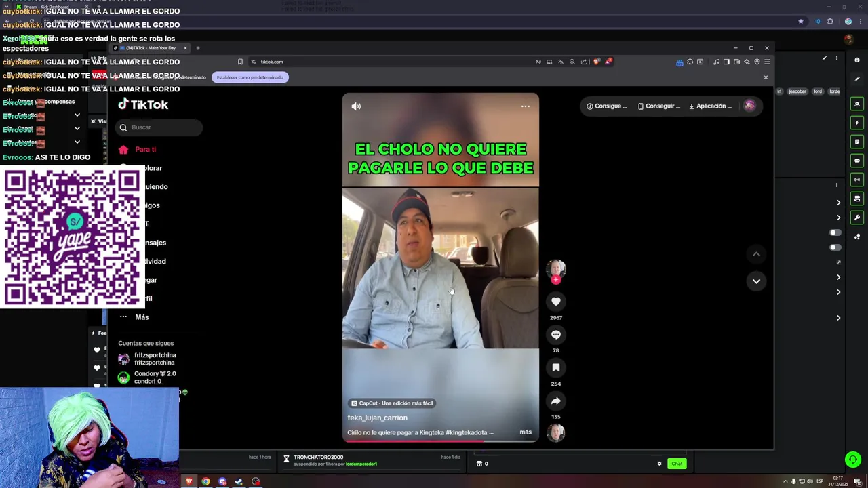868x488 pixels.
Task: Click the info icon in Kick dashboard sidebar
Action: coord(857,60)
